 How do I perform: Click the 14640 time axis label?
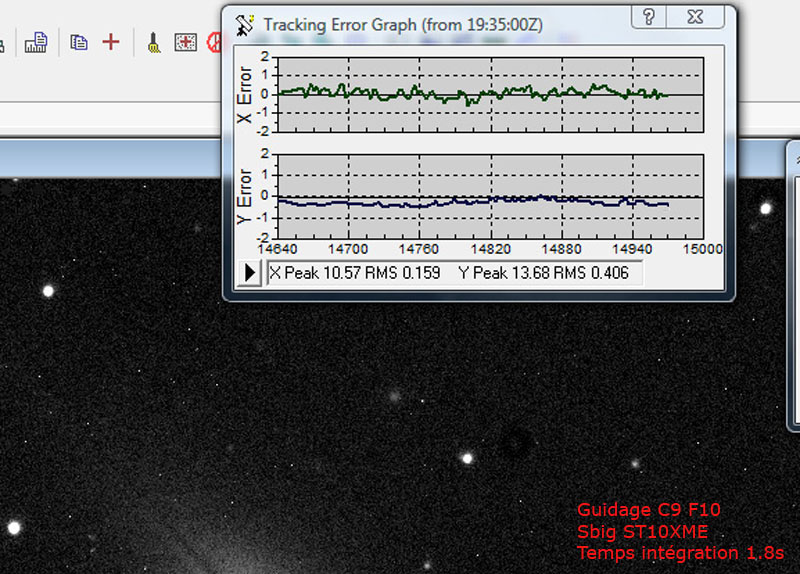pos(277,249)
